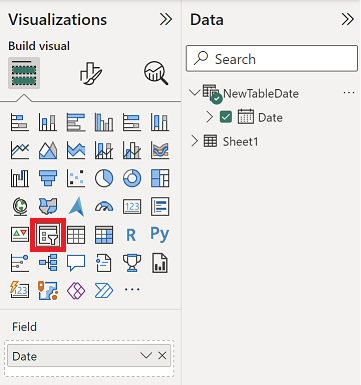Select the Stacked bar chart visual
Screen dimensions: 361x385
click(x=20, y=122)
